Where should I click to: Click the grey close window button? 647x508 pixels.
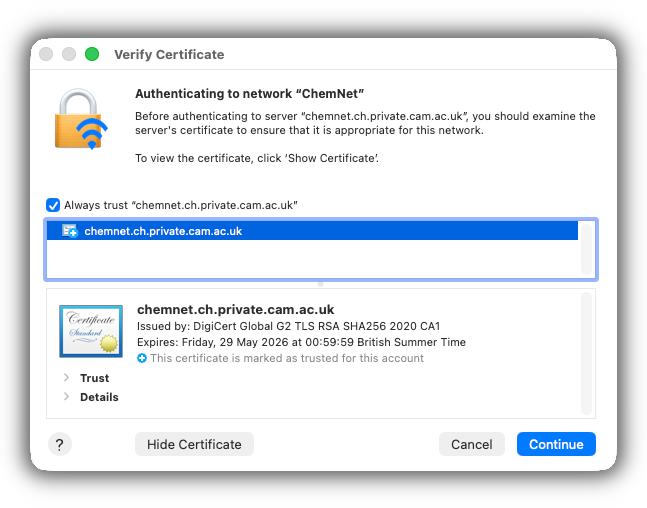pos(46,54)
